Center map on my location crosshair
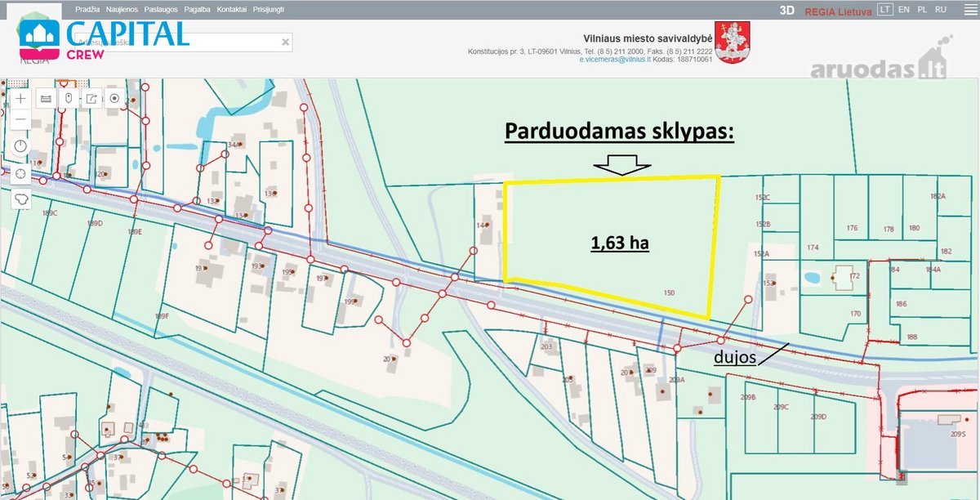 20,173
